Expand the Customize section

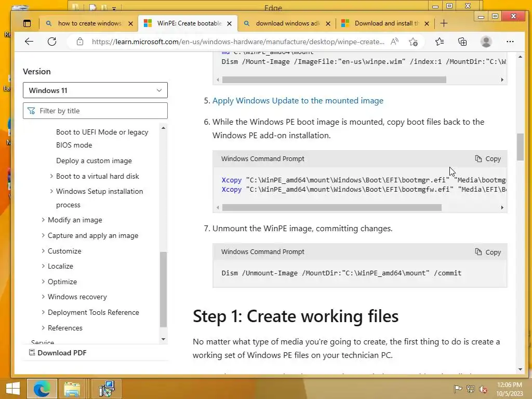pos(64,251)
